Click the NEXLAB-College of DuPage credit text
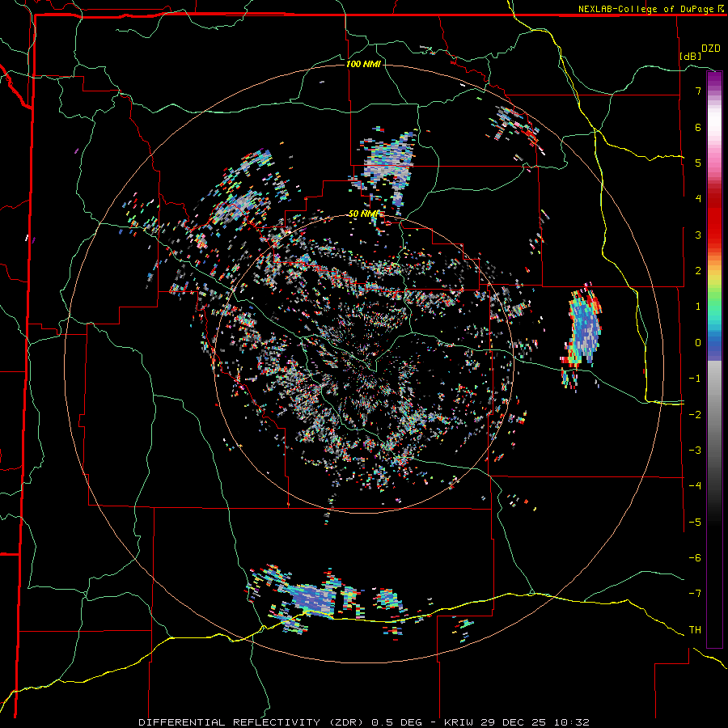This screenshot has width=728, height=728. point(646,9)
